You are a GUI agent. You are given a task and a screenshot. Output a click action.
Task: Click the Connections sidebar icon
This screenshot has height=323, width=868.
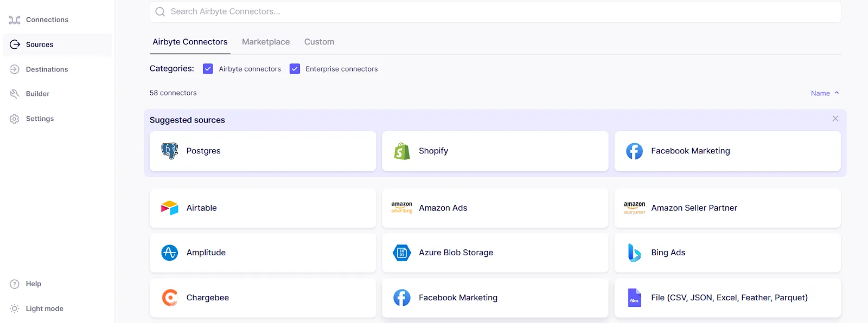15,20
